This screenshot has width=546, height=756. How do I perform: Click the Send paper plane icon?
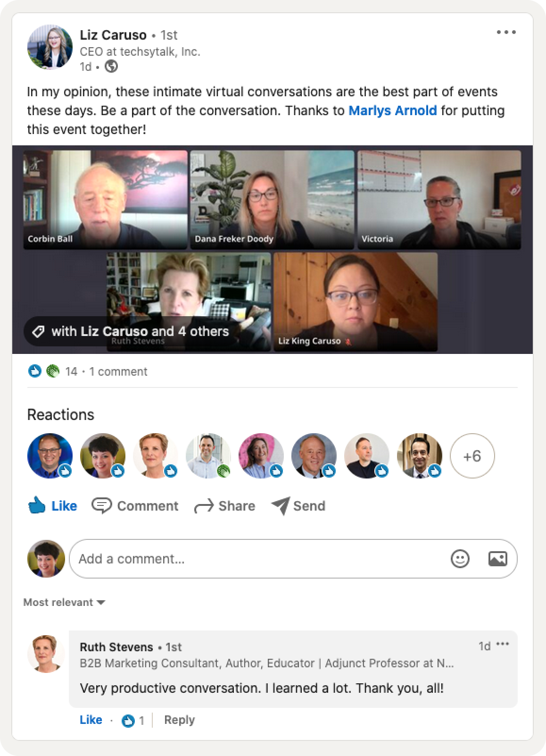281,506
